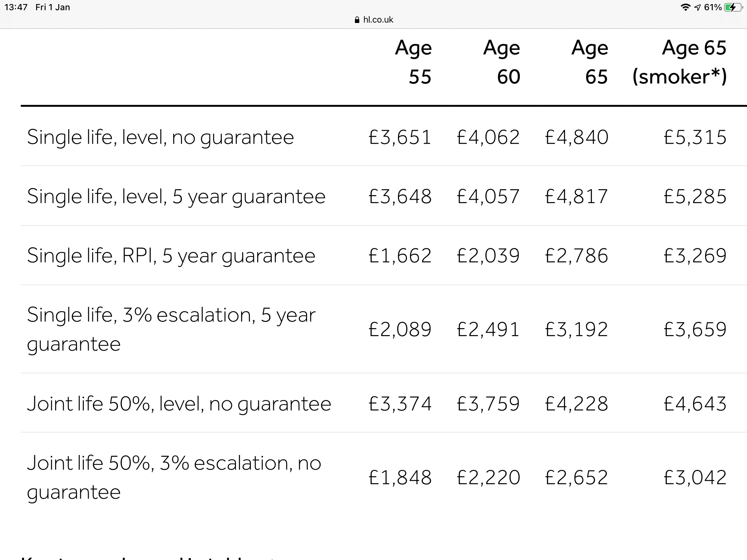Tap the location arrow status icon
Image resolution: width=747 pixels, height=560 pixels.
(697, 8)
